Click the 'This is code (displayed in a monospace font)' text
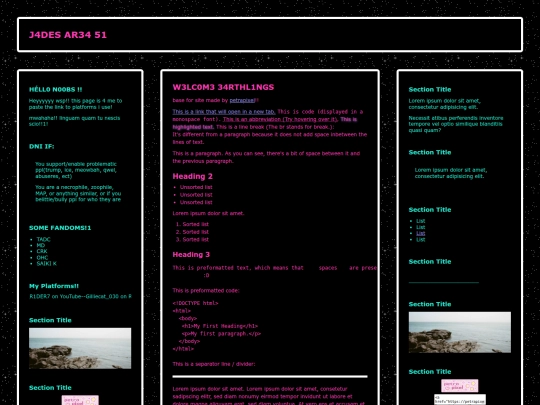The width and height of the screenshot is (540, 405). click(268, 115)
